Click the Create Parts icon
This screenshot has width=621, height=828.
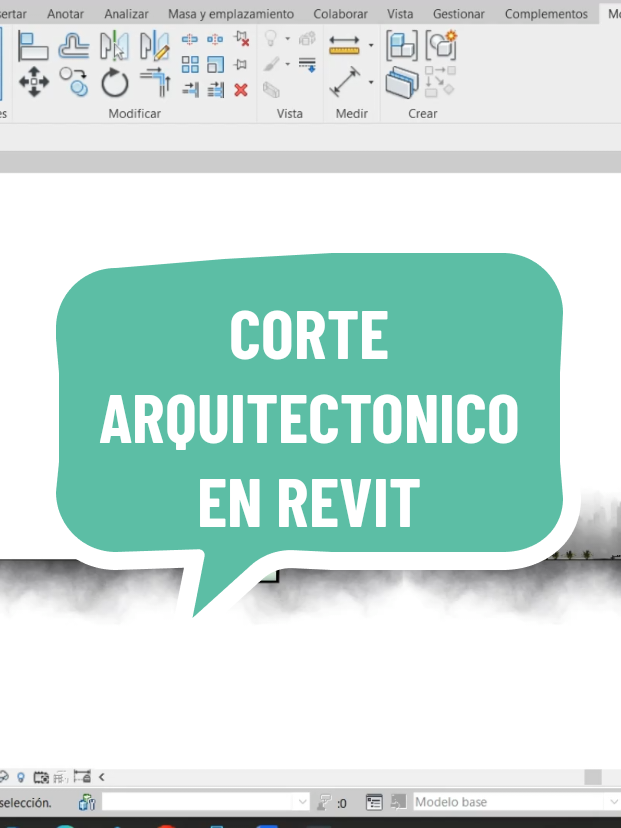[x=402, y=82]
